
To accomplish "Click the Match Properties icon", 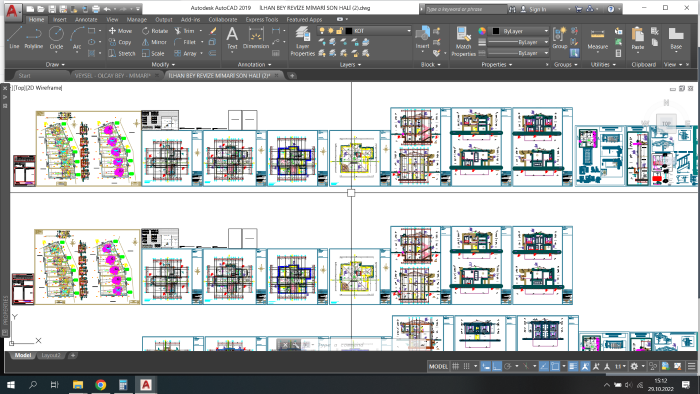I will [x=463, y=41].
